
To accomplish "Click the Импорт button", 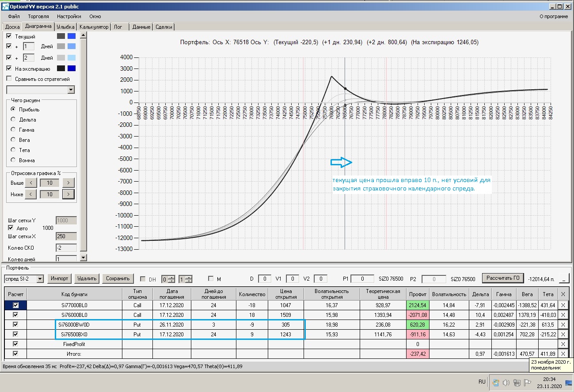I will 60,278.
